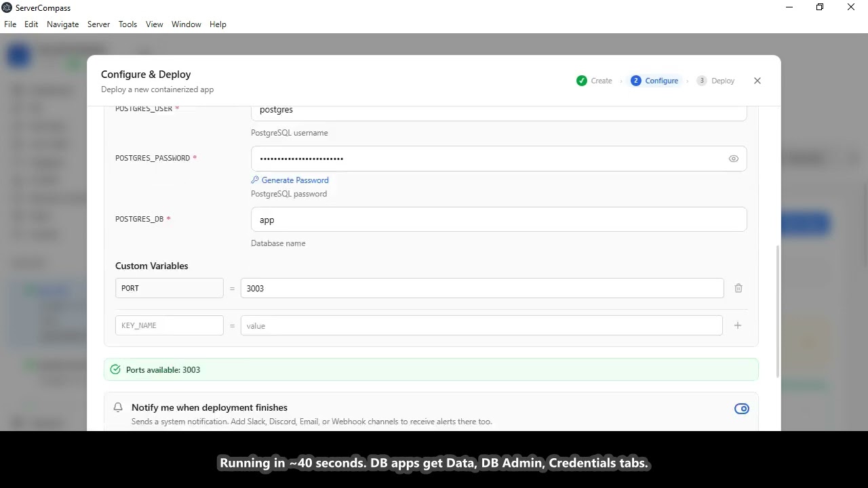868x488 pixels.
Task: Click the Ports available check icon
Action: (x=115, y=369)
